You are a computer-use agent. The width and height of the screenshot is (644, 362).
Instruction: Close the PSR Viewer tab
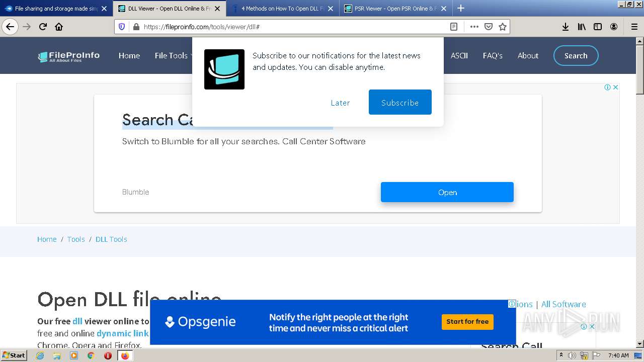coord(444,9)
